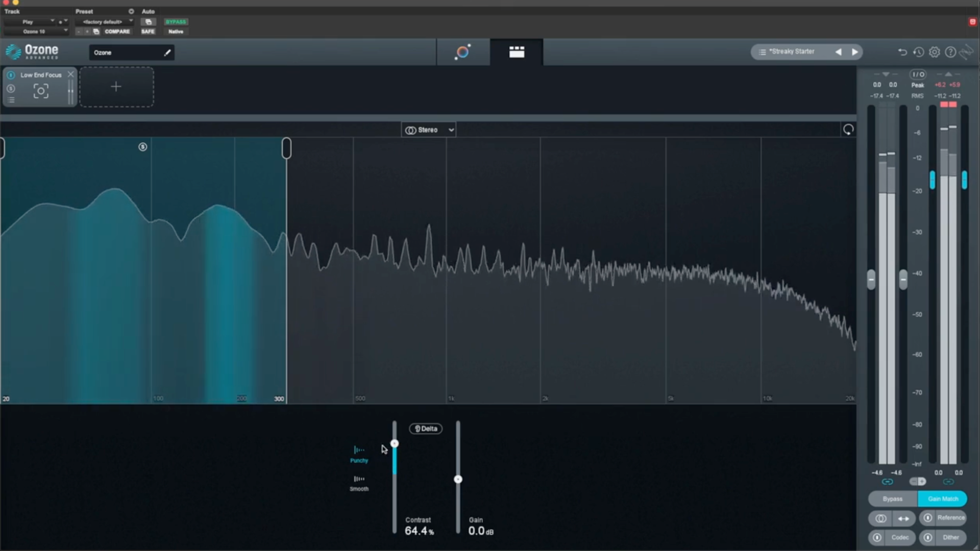The width and height of the screenshot is (980, 551).
Task: Select the Smooth mode
Action: pos(359,483)
